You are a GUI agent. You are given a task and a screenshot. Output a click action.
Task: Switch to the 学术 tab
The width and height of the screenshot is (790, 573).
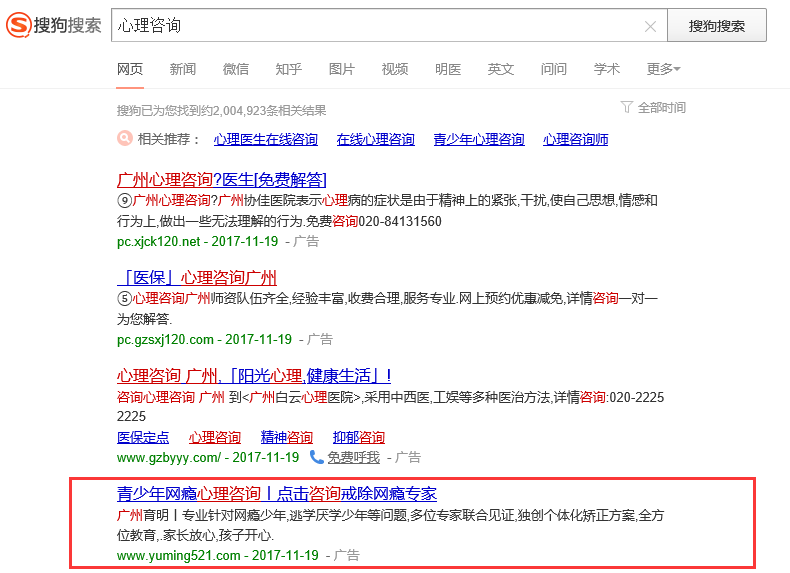[607, 69]
